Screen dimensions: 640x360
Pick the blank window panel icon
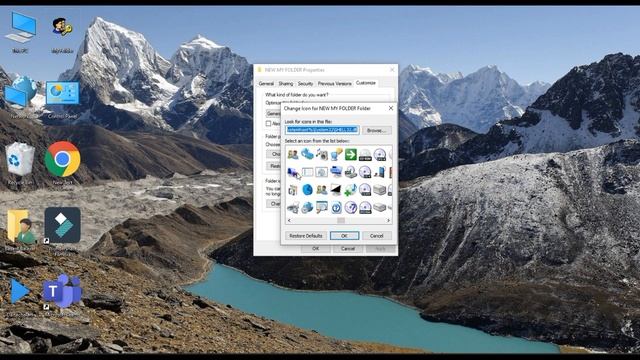point(307,172)
